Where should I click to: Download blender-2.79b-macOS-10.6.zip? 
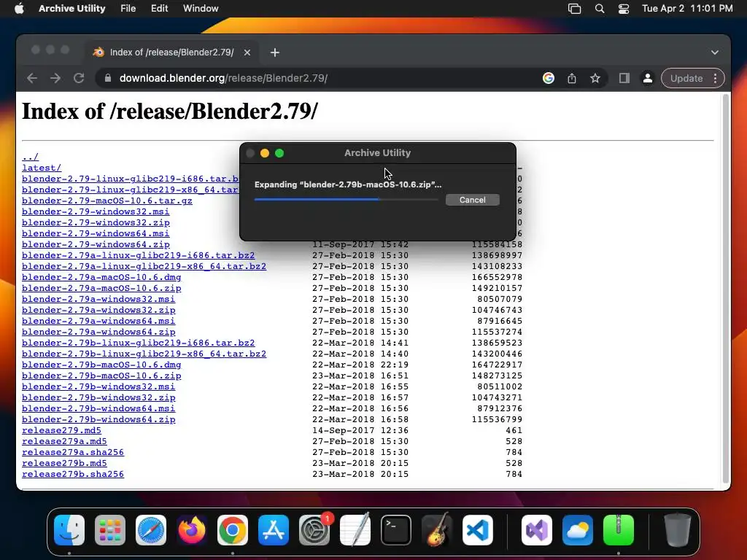pos(101,376)
